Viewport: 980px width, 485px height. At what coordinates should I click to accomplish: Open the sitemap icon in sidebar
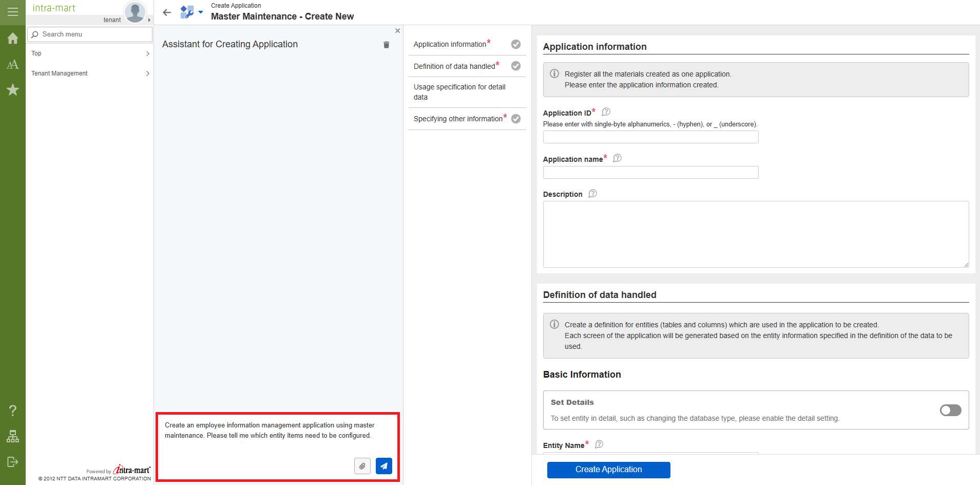(x=13, y=436)
